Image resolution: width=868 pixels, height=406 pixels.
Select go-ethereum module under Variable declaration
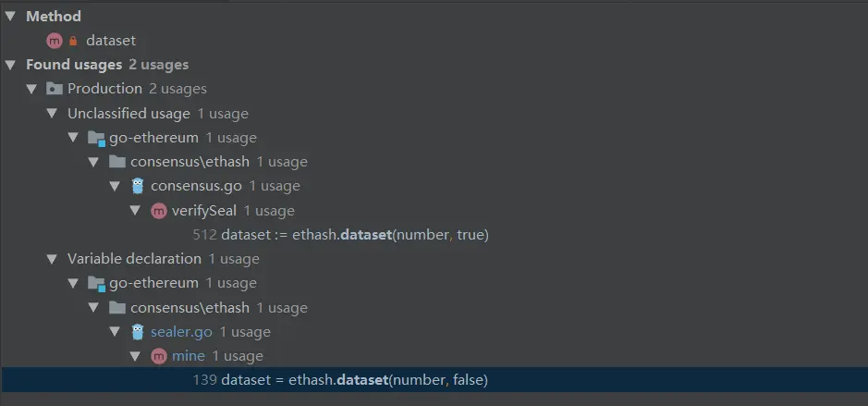[153, 283]
